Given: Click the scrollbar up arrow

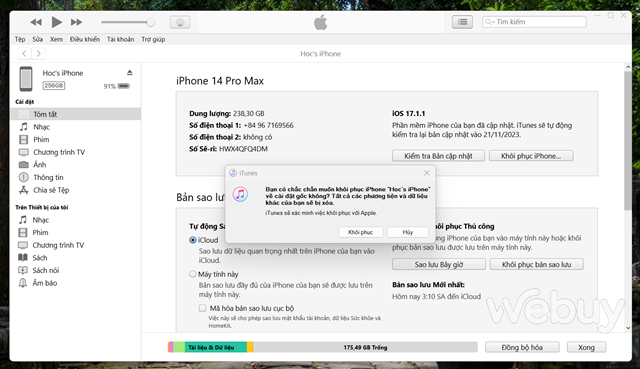Looking at the screenshot, I should [x=628, y=67].
